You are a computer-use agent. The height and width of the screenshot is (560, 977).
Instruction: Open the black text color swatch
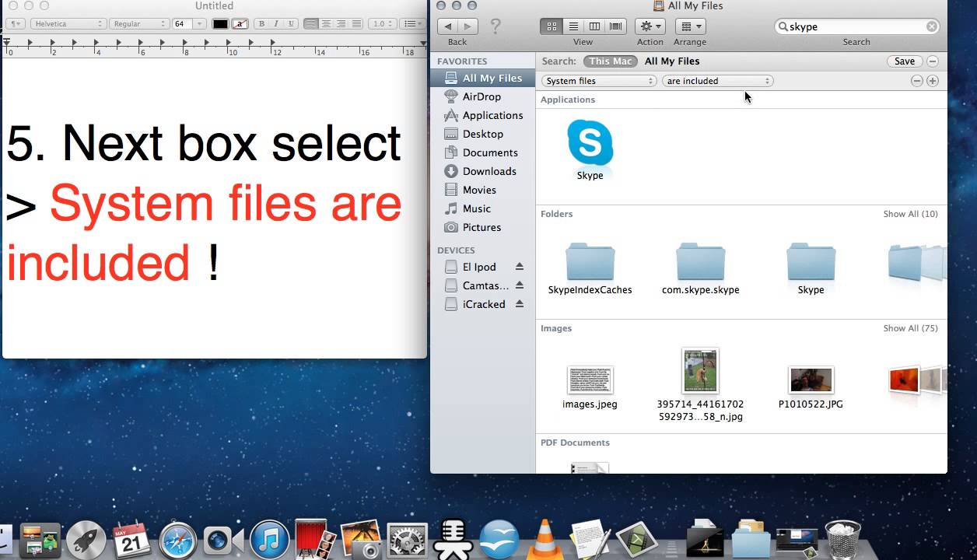(x=221, y=24)
